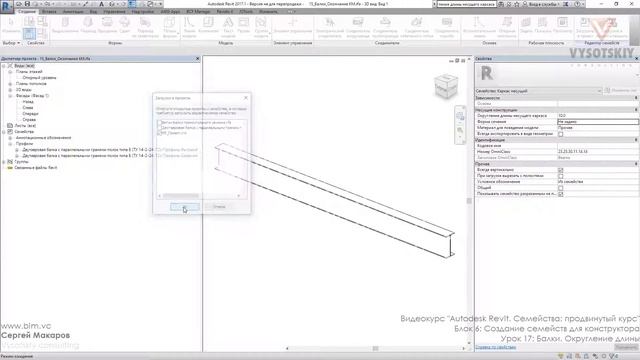Open the Надстройки ribbon tab
The width and height of the screenshot is (640, 360).
[142, 11]
